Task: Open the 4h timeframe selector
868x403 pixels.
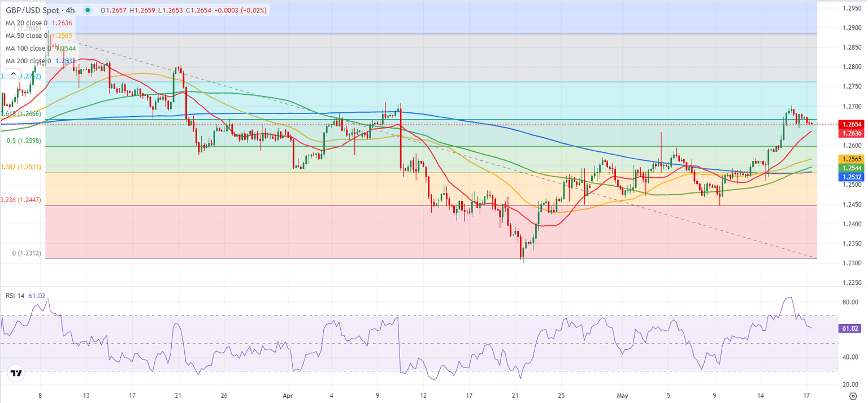Action: [x=69, y=10]
